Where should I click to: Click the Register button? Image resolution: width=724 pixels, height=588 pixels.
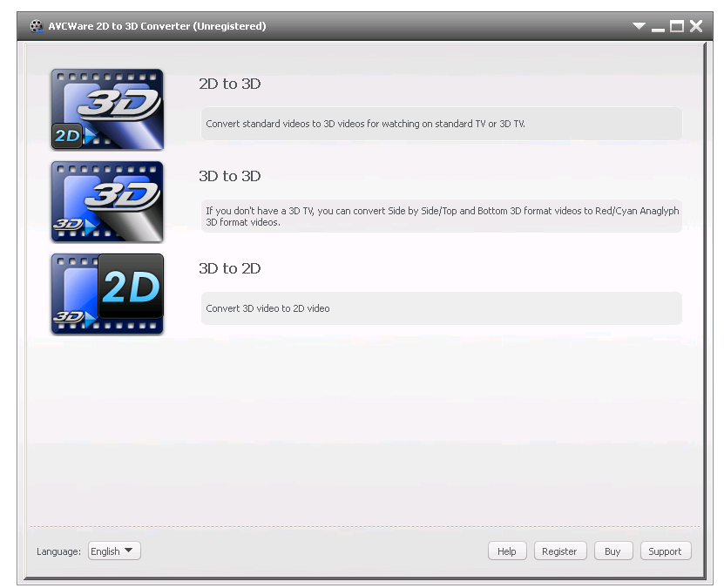click(x=560, y=551)
